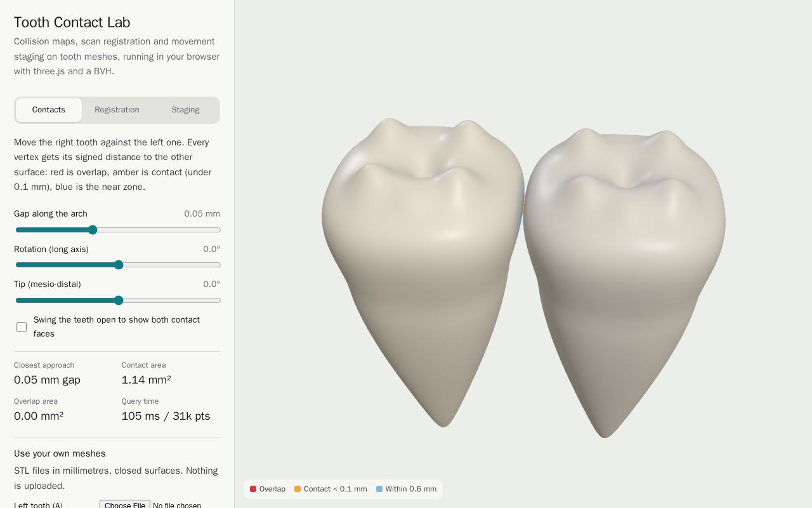
Task: Click the red Overlap legend swatch
Action: [253, 489]
